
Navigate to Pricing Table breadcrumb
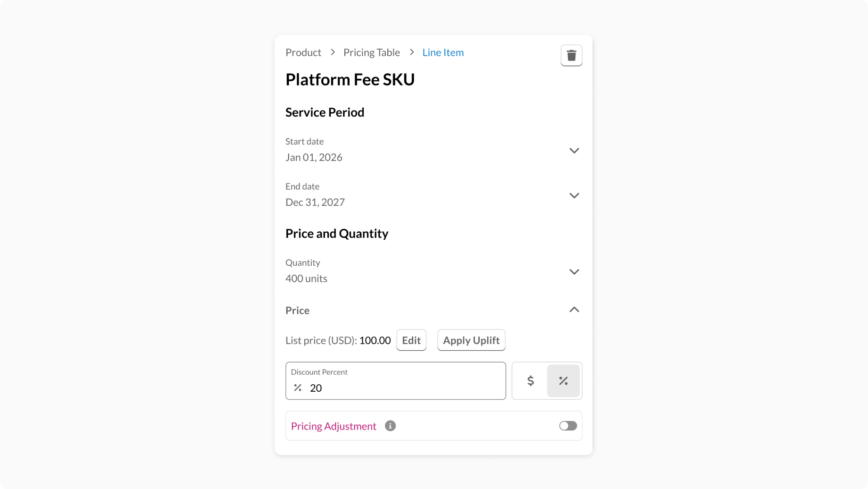point(372,52)
